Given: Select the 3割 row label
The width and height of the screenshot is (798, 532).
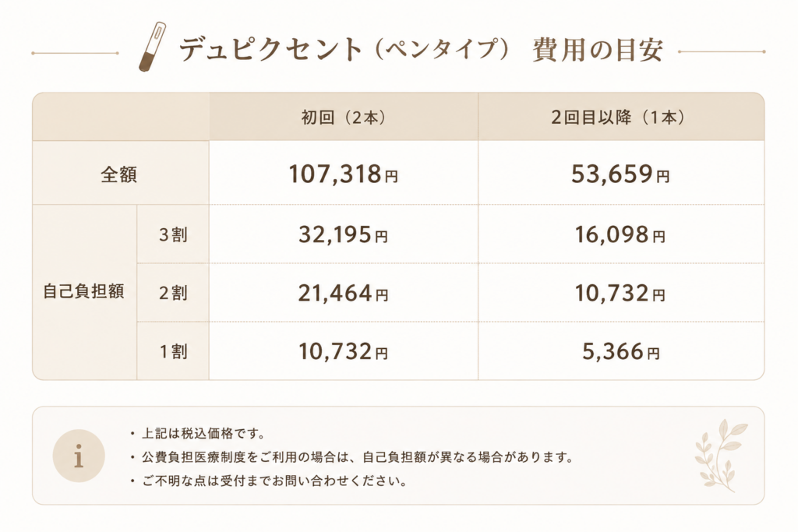Looking at the screenshot, I should coord(173,234).
